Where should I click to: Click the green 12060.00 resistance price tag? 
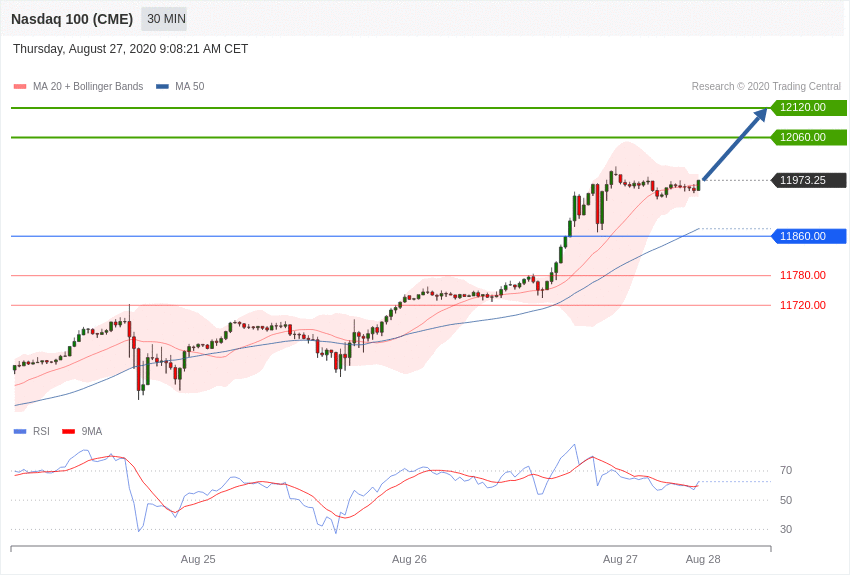[x=808, y=138]
